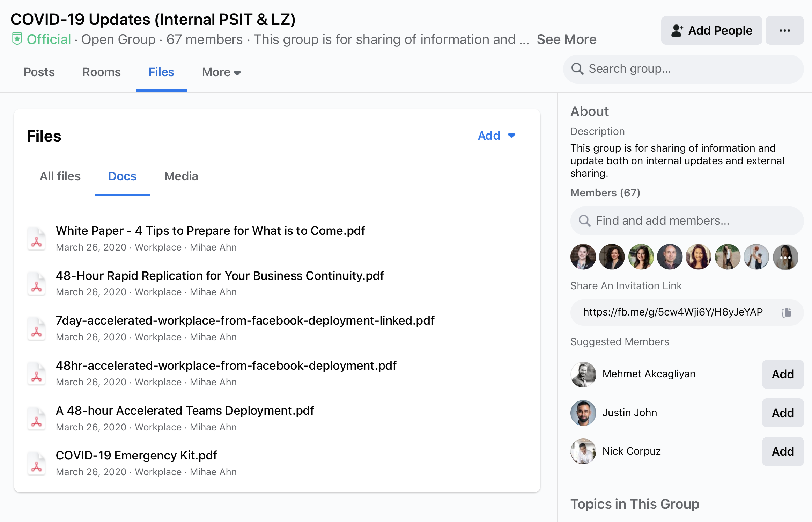Click Add button for Justin John
This screenshot has width=812, height=522.
point(782,412)
